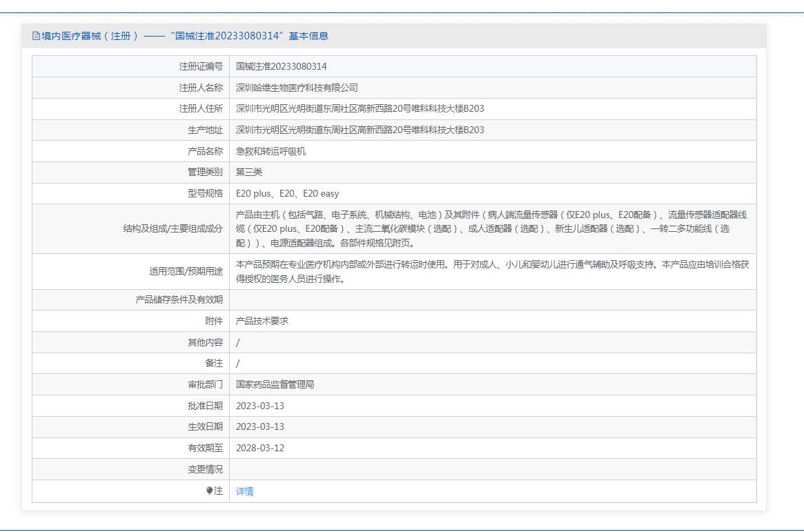Screen dimensions: 804x532
Task: Open the 详情 link
Action: point(244,491)
